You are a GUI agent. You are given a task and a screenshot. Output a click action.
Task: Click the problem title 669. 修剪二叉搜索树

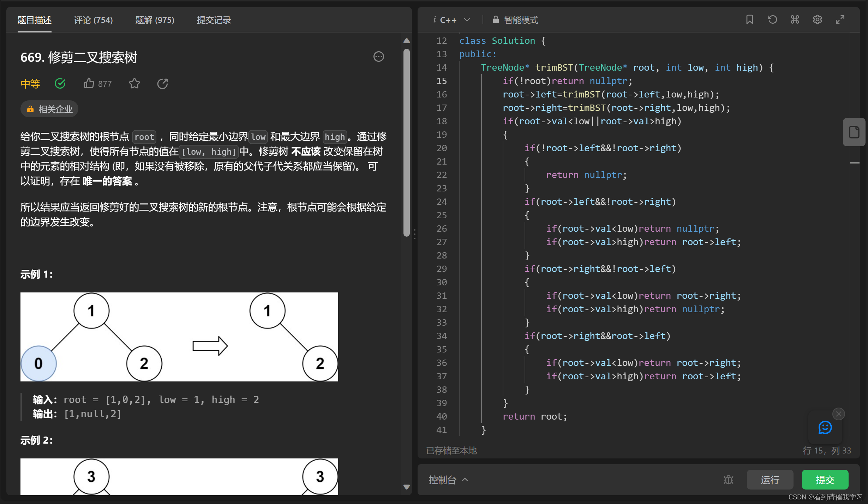click(79, 57)
